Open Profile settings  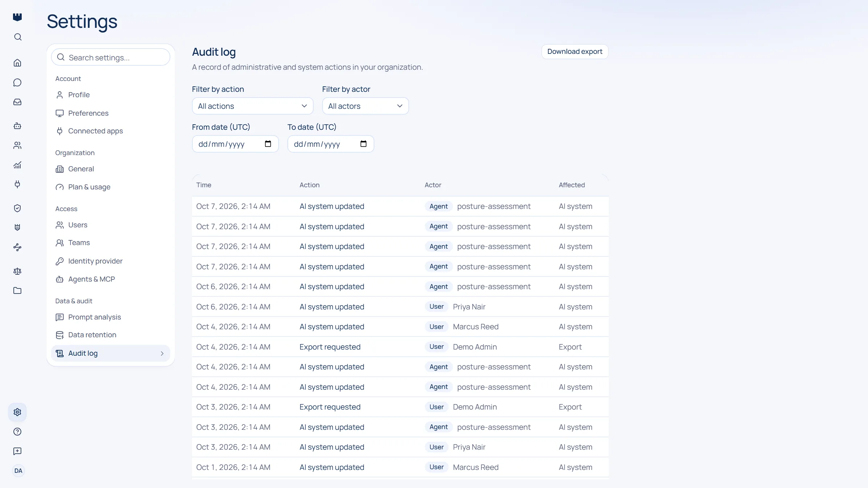[x=110, y=95]
